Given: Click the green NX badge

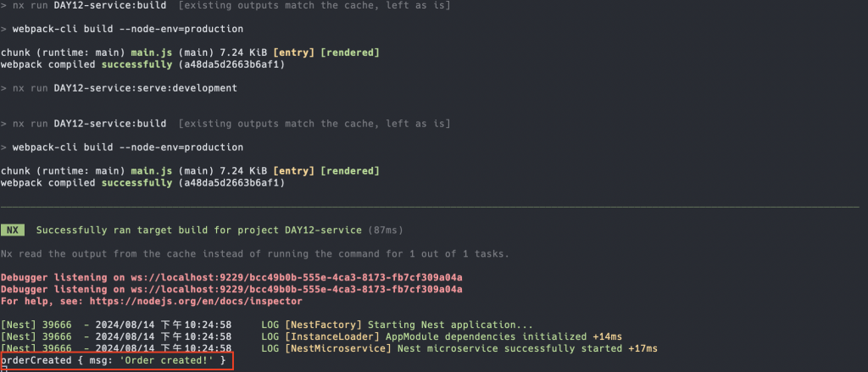Looking at the screenshot, I should tap(12, 230).
